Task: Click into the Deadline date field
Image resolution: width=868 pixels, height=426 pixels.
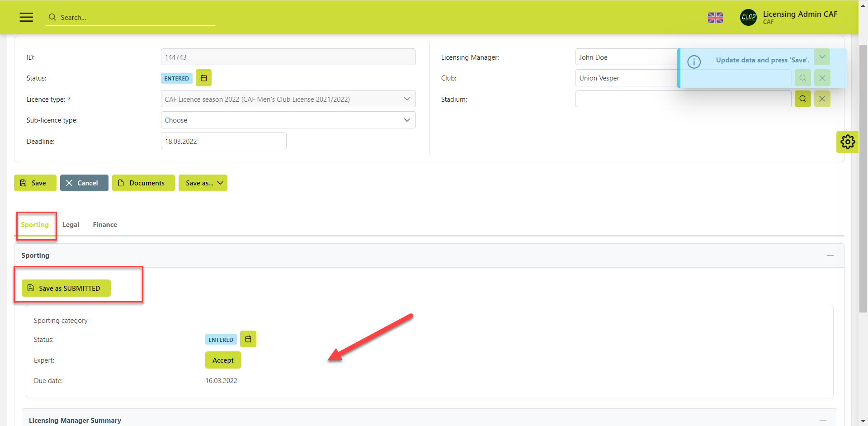Action: coord(223,141)
